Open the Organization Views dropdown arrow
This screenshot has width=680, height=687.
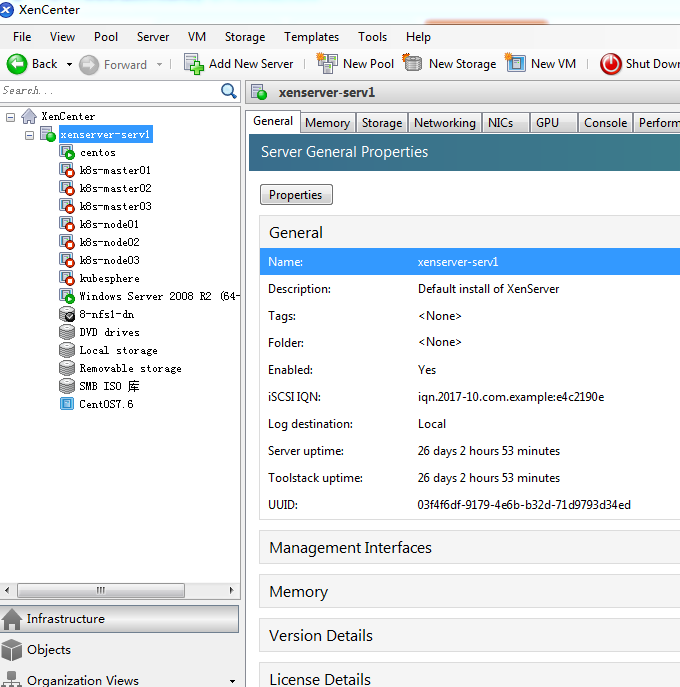click(232, 681)
